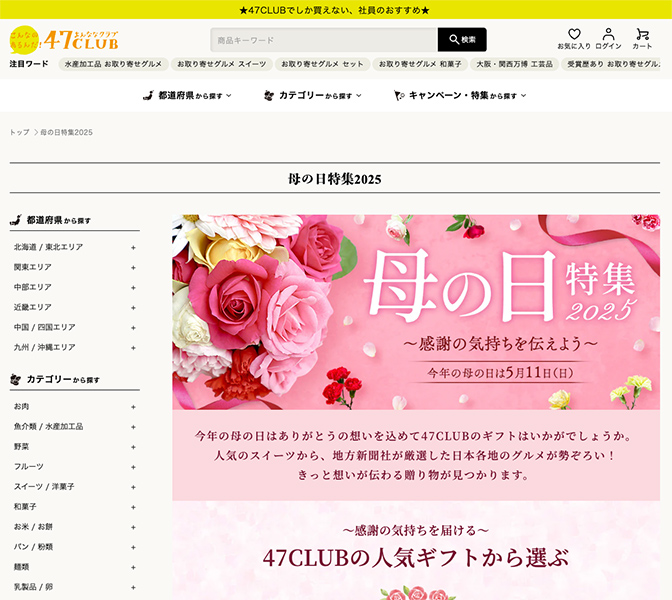The height and width of the screenshot is (600, 672).
Task: Select the 大阪・関西万博 工芸品 tag
Action: pos(514,64)
